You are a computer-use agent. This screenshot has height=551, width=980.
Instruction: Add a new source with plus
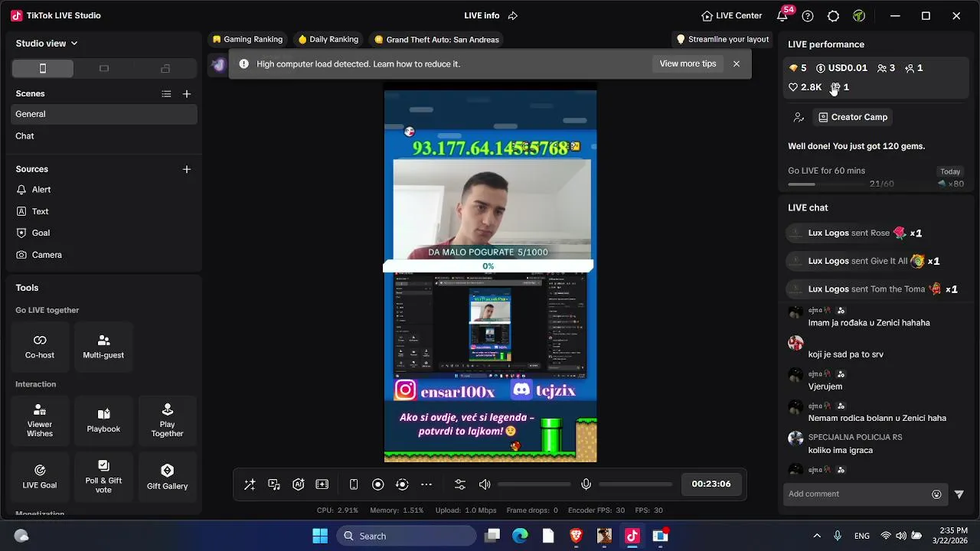(x=187, y=169)
